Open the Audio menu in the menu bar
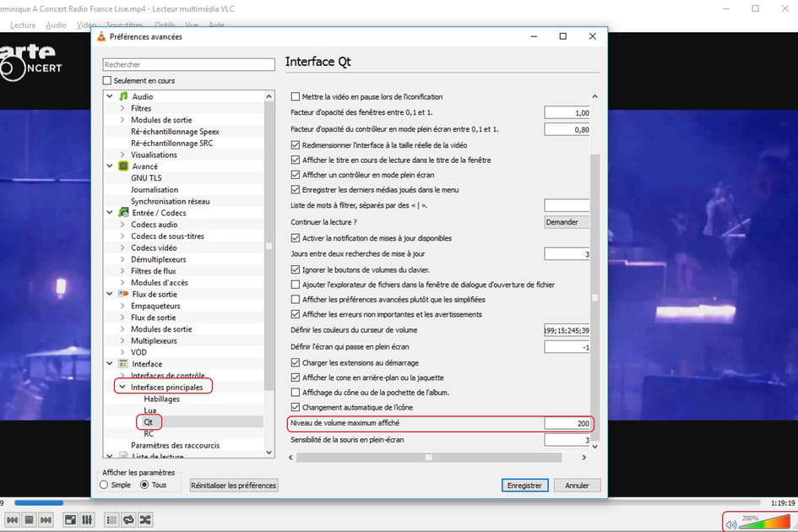The width and height of the screenshot is (798, 532). coord(56,25)
